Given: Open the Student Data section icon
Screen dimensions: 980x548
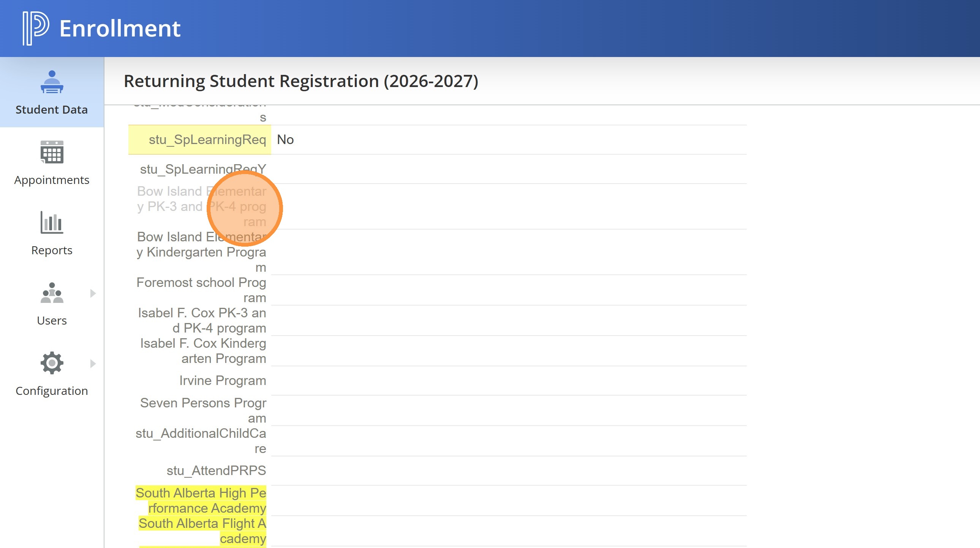Looking at the screenshot, I should [52, 82].
